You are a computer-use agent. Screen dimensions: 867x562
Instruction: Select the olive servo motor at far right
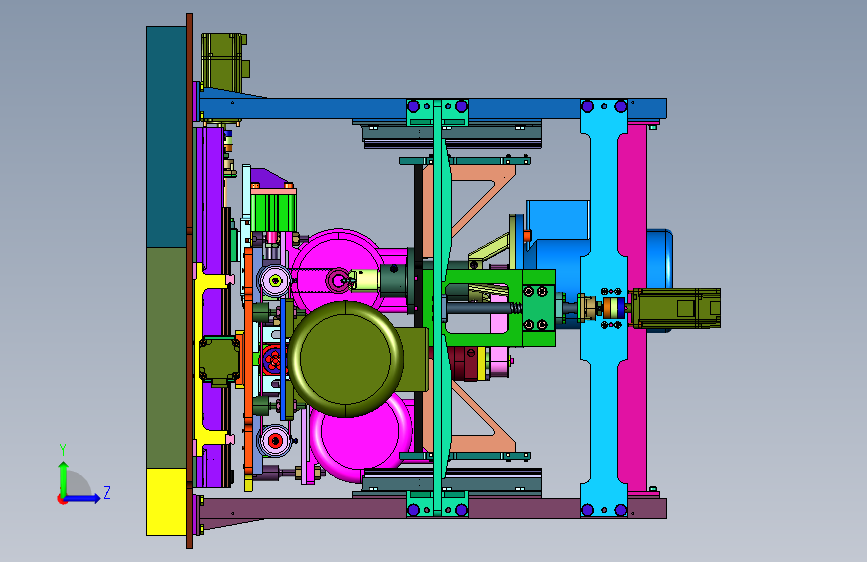676,308
